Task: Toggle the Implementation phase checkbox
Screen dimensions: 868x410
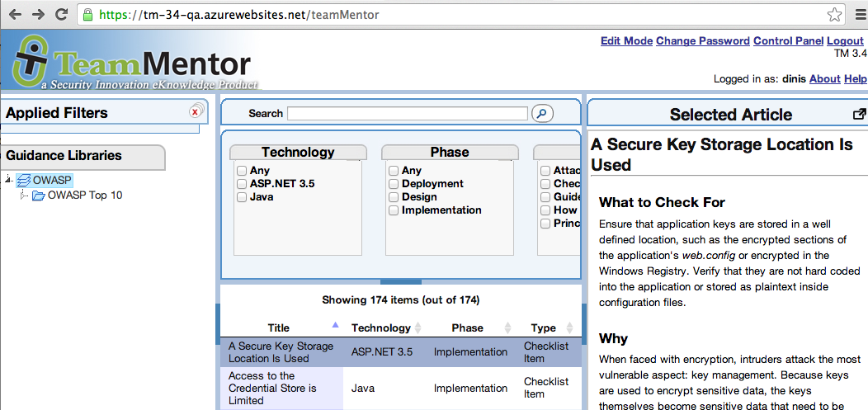Action: click(x=394, y=210)
